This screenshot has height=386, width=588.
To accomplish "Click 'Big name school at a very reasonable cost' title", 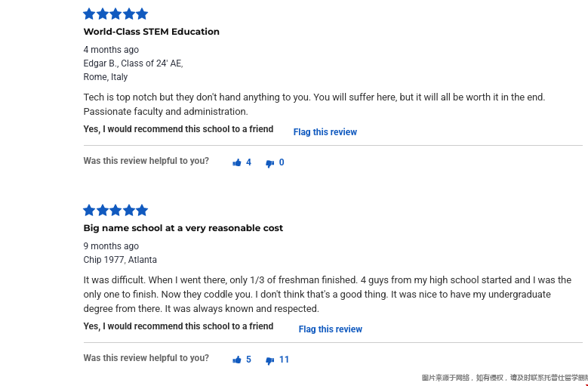I will 183,228.
